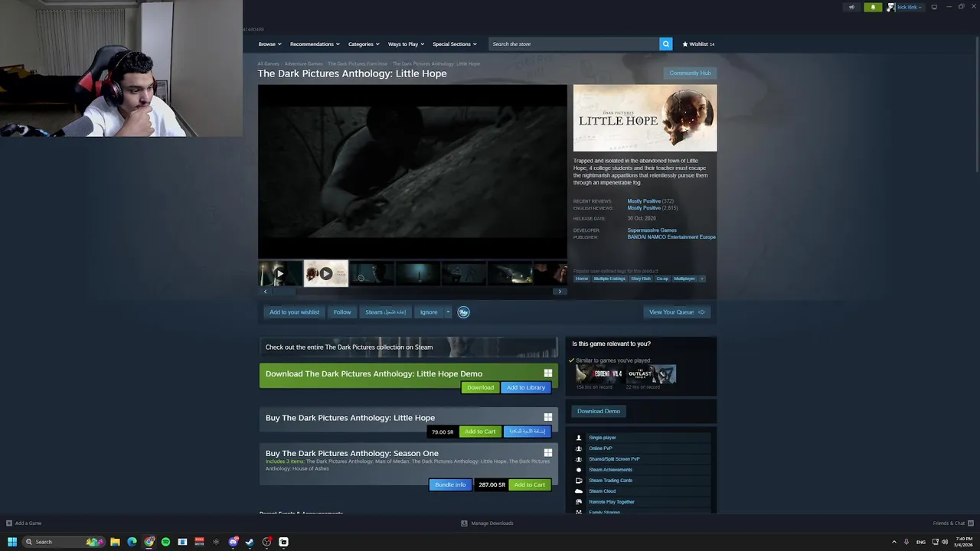Click the announcements megaphone icon

pos(851,7)
